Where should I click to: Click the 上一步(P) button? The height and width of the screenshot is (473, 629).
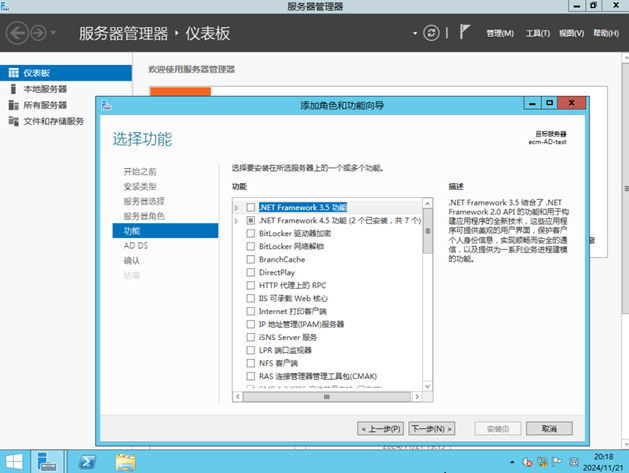pyautogui.click(x=380, y=428)
